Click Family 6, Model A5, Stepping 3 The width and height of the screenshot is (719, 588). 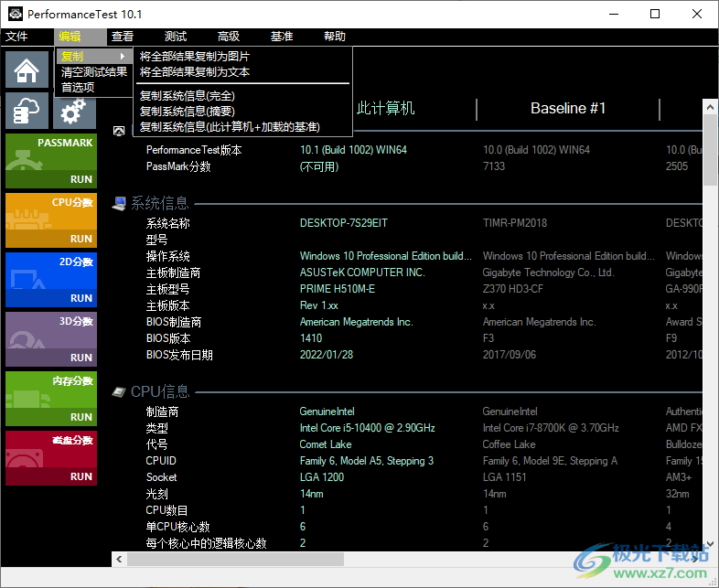(x=367, y=461)
